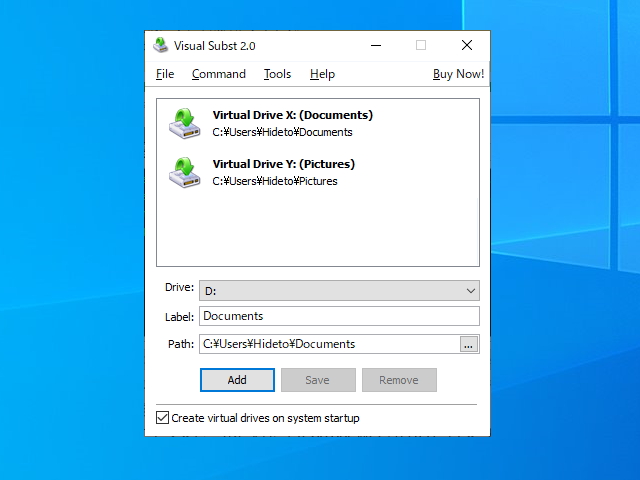This screenshot has height=480, width=640.
Task: Click into the Label text field
Action: click(339, 316)
